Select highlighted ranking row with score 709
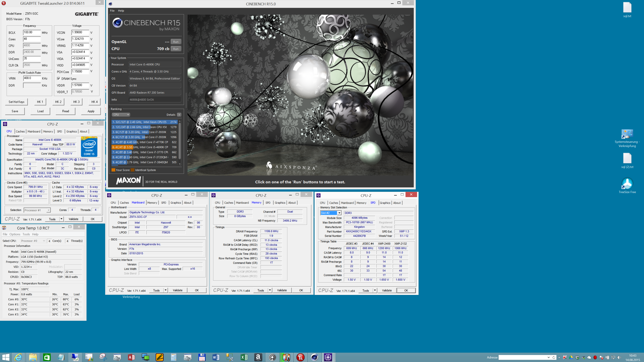Screen dimensions: 644x362 pyautogui.click(x=145, y=147)
